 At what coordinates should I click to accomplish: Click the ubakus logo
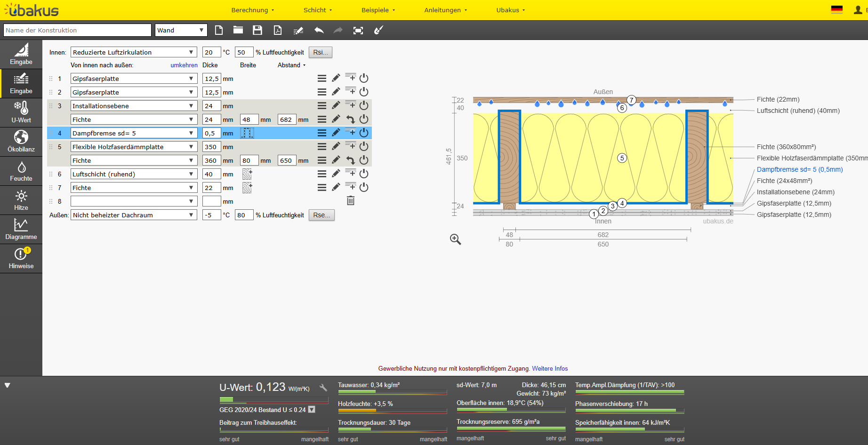[x=32, y=10]
